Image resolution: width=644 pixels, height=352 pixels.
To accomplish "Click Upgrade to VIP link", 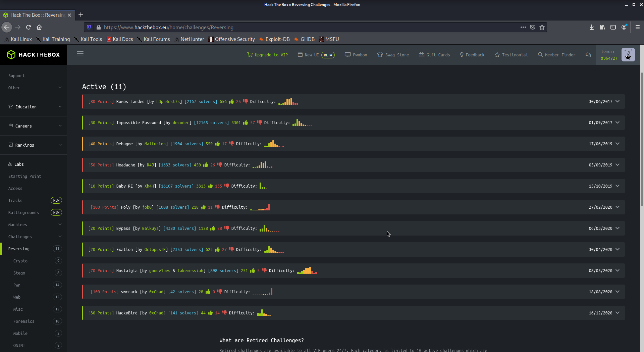I will (268, 55).
